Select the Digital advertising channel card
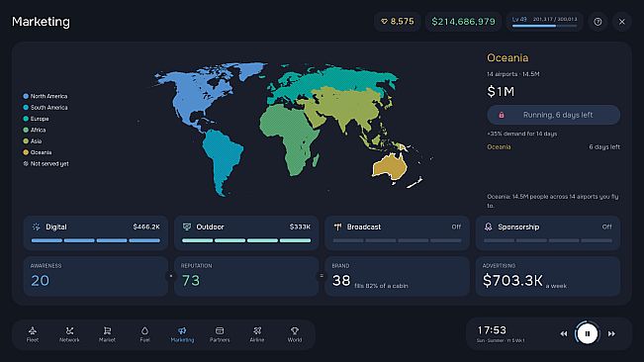 96,233
